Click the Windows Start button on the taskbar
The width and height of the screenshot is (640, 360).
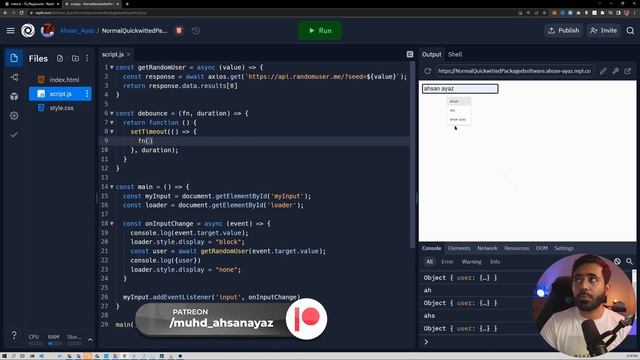coord(4,356)
